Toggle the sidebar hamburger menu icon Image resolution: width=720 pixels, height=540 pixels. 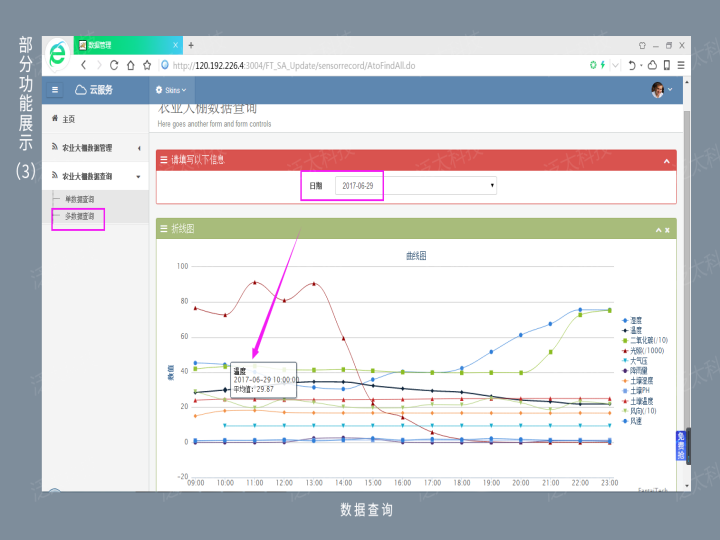coord(55,90)
